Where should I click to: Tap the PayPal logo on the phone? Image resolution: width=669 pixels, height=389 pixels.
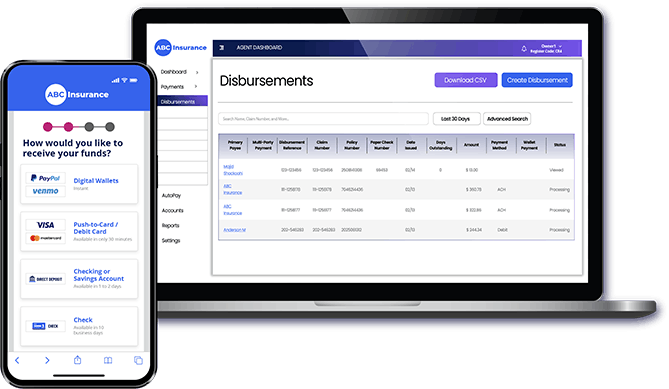(45, 178)
